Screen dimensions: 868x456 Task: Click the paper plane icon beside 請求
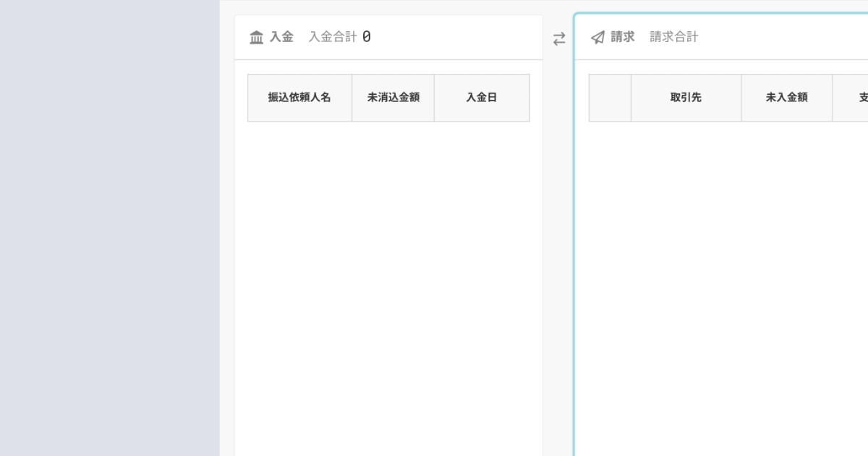click(x=597, y=38)
